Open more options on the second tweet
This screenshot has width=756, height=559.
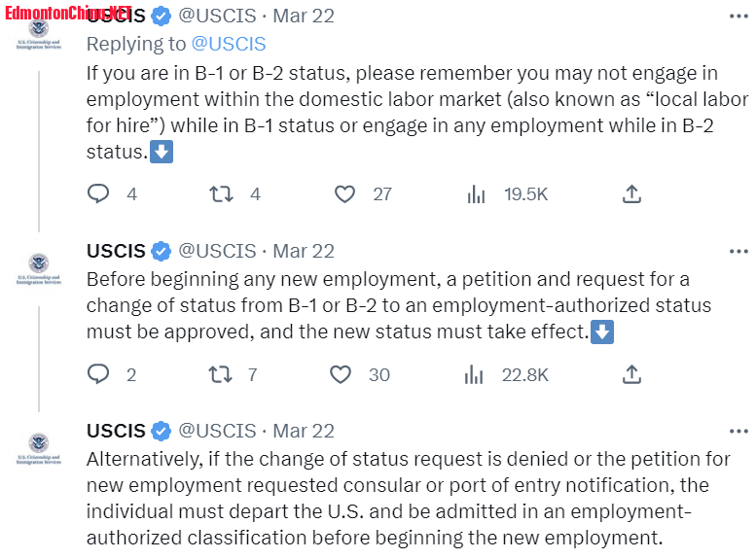pyautogui.click(x=738, y=251)
